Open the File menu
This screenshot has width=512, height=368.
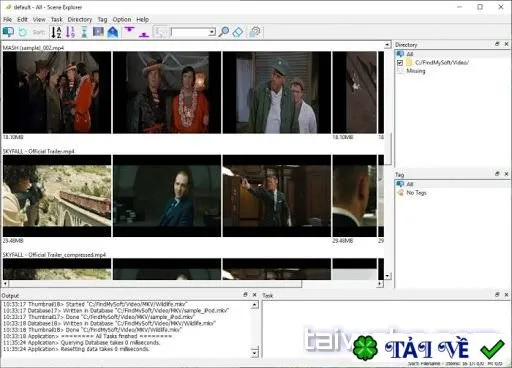[x=7, y=19]
